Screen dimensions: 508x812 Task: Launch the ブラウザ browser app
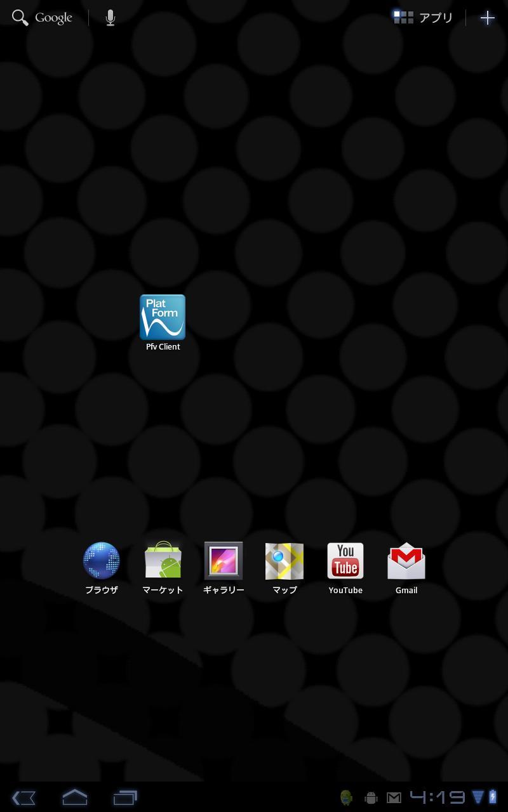click(x=102, y=561)
